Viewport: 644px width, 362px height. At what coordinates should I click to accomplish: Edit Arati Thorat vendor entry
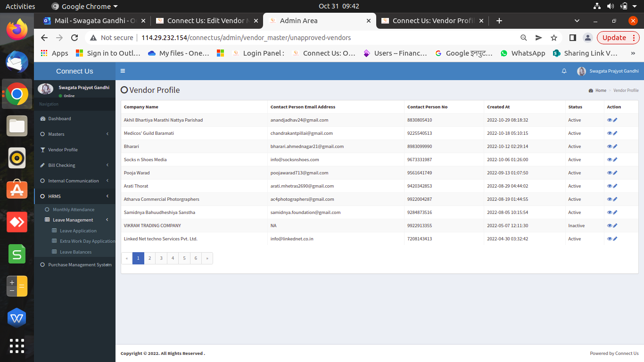615,186
